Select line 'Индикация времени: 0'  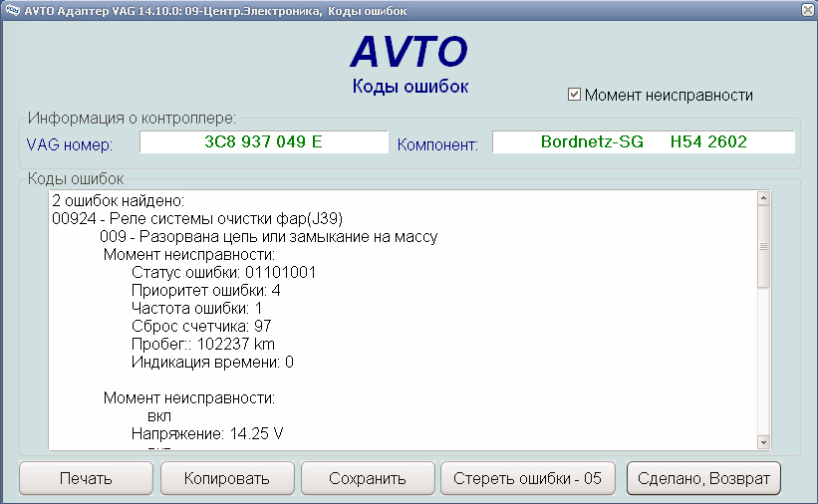pos(212,362)
